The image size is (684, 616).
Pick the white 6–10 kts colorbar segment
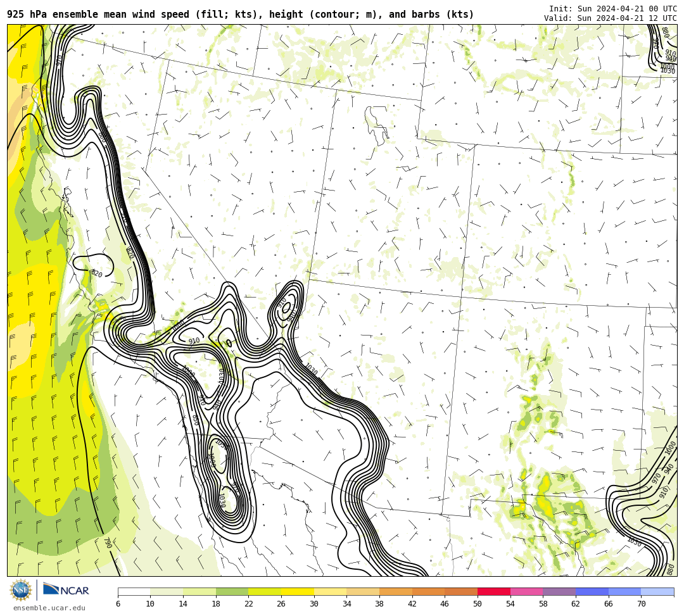[134, 591]
